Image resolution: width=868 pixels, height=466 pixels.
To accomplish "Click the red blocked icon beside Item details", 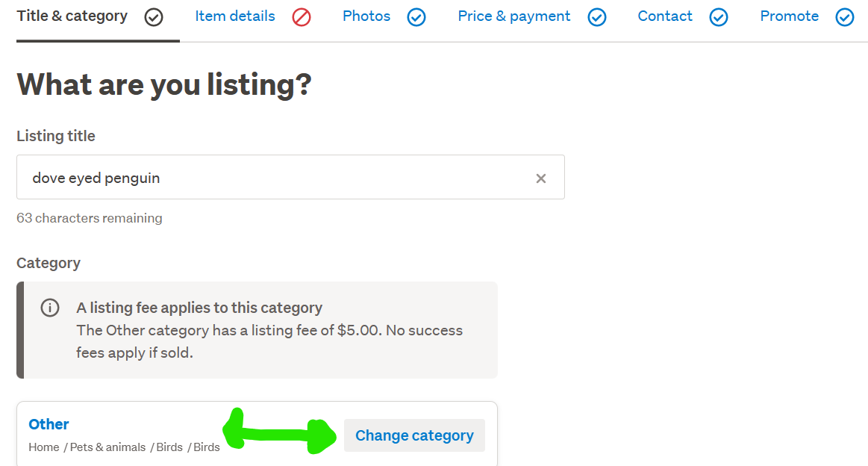I will [x=302, y=16].
